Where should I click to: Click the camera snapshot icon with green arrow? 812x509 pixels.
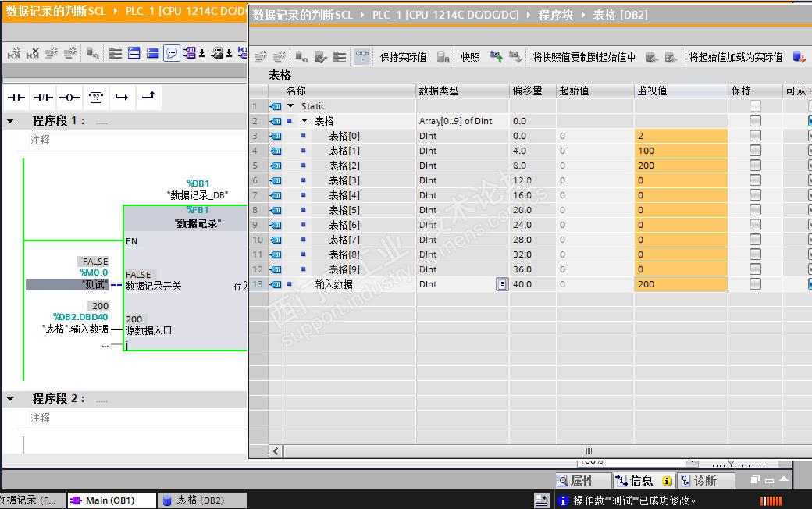click(x=497, y=57)
